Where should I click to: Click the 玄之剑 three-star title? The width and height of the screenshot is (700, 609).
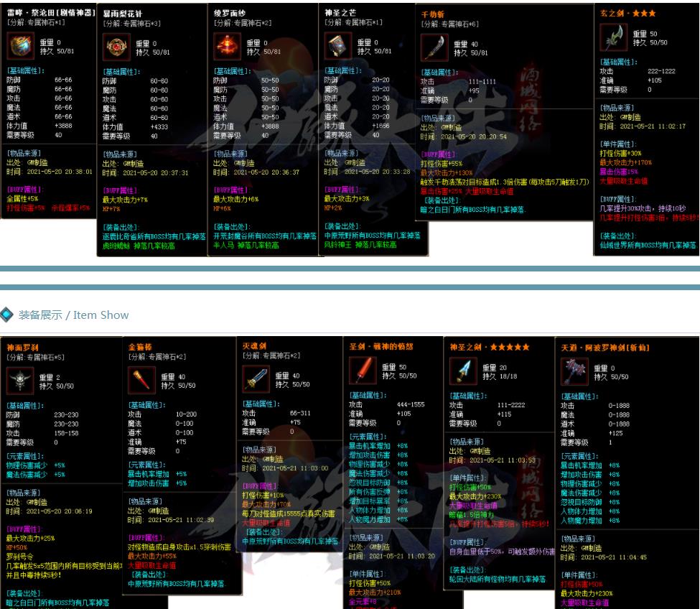click(619, 13)
